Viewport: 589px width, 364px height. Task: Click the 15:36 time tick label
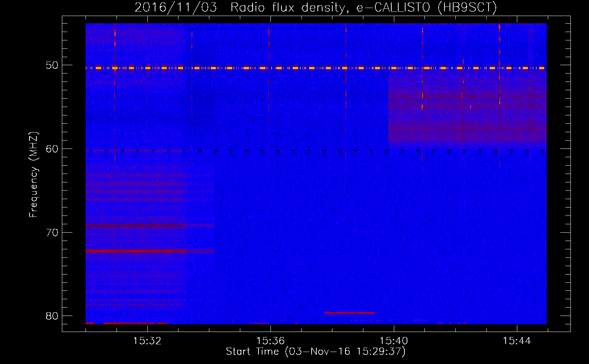tap(270, 341)
